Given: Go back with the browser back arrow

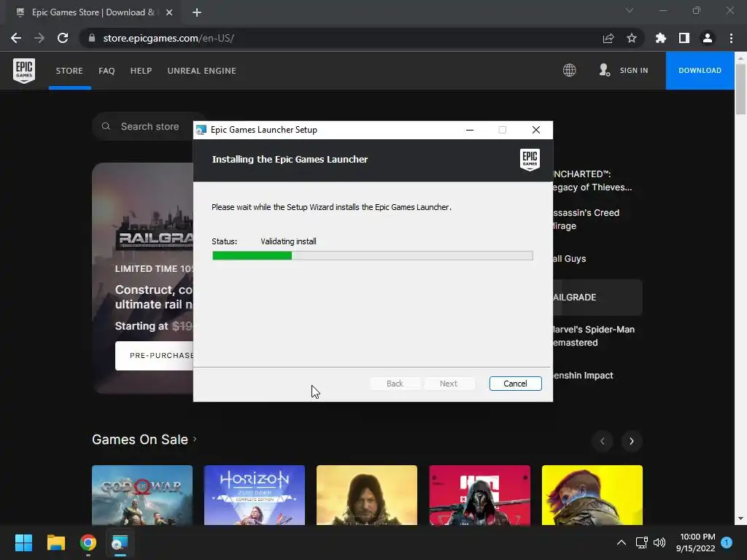Looking at the screenshot, I should (x=16, y=38).
